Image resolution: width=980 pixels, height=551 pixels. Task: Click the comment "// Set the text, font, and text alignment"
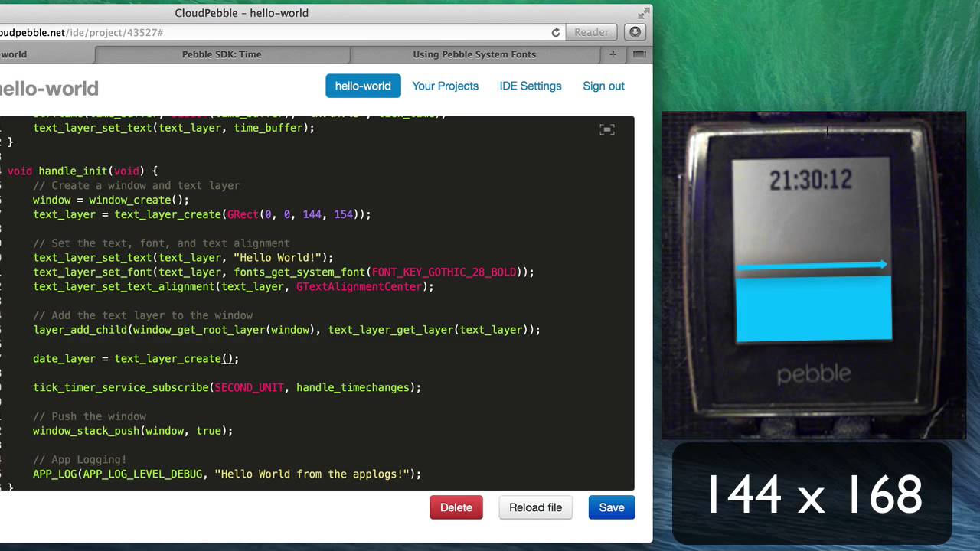coord(162,243)
